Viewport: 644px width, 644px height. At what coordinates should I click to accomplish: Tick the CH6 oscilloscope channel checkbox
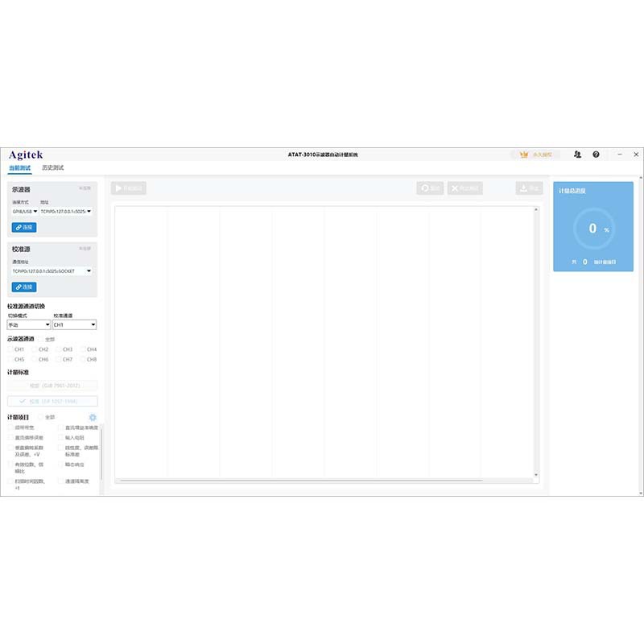pos(34,359)
